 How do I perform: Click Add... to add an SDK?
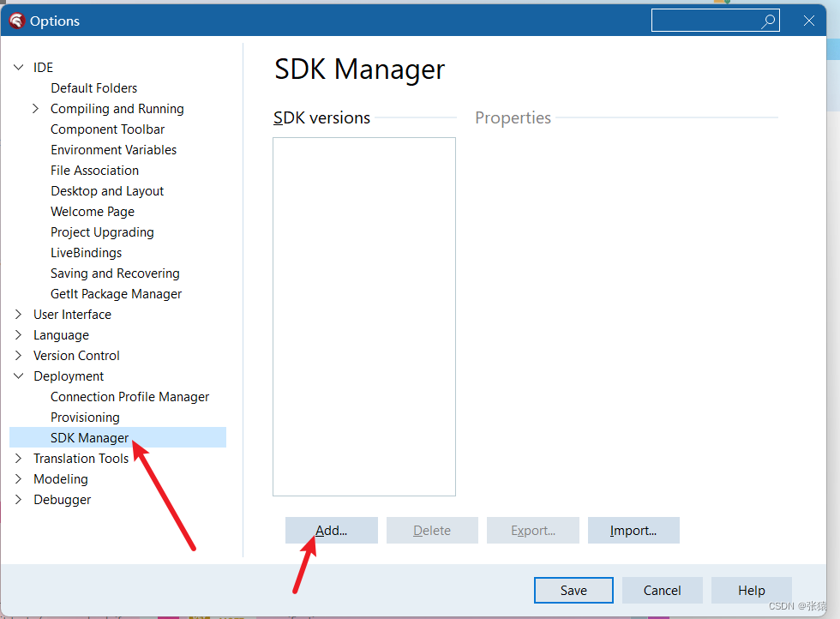(x=331, y=530)
